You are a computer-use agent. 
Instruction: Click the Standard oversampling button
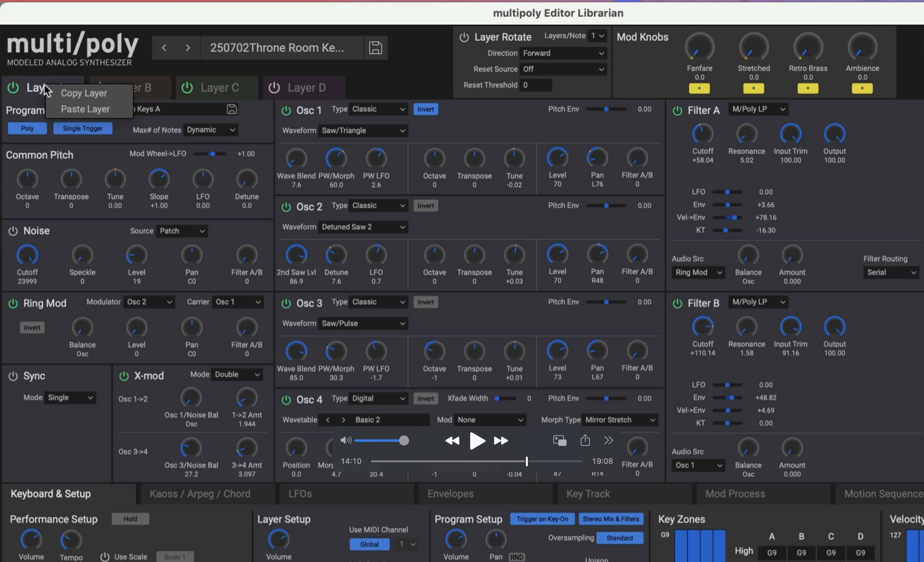pyautogui.click(x=619, y=538)
